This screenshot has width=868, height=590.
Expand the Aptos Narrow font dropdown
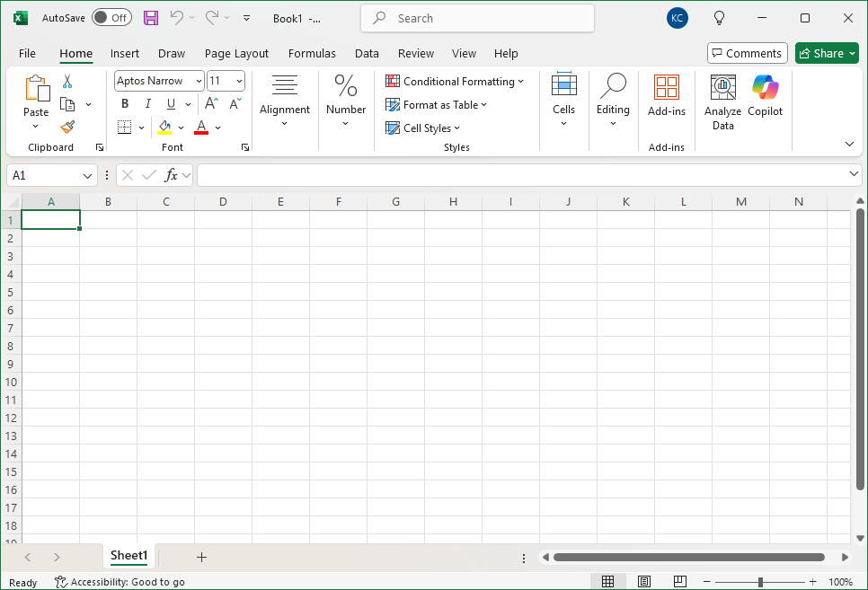tap(199, 81)
